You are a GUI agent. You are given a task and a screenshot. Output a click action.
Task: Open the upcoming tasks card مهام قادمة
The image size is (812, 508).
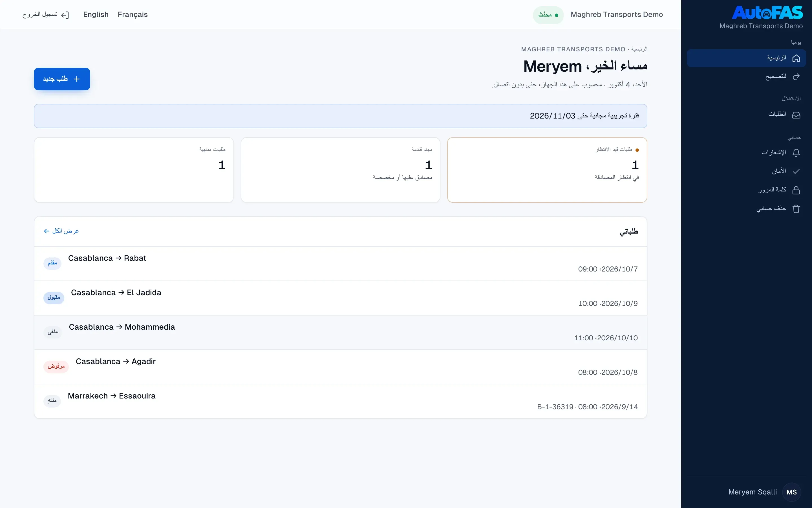(340, 170)
